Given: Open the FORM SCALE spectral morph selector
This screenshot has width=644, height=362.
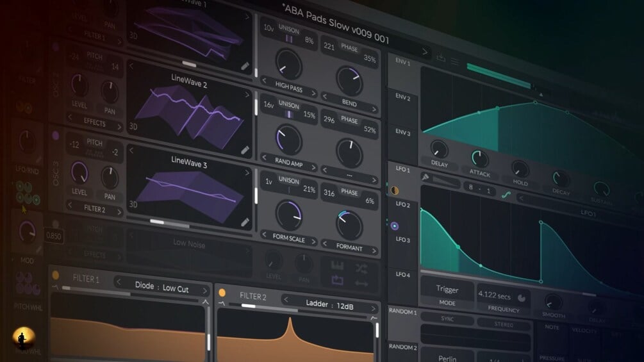Looking at the screenshot, I should coord(289,238).
